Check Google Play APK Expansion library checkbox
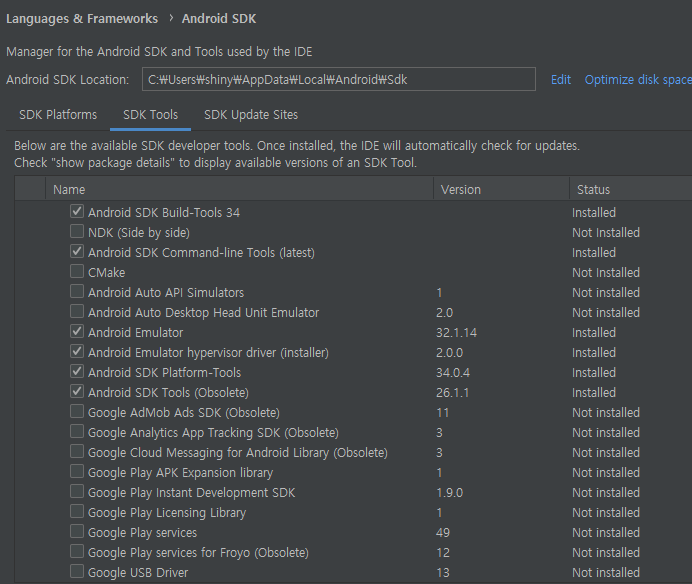The width and height of the screenshot is (692, 584). tap(77, 471)
